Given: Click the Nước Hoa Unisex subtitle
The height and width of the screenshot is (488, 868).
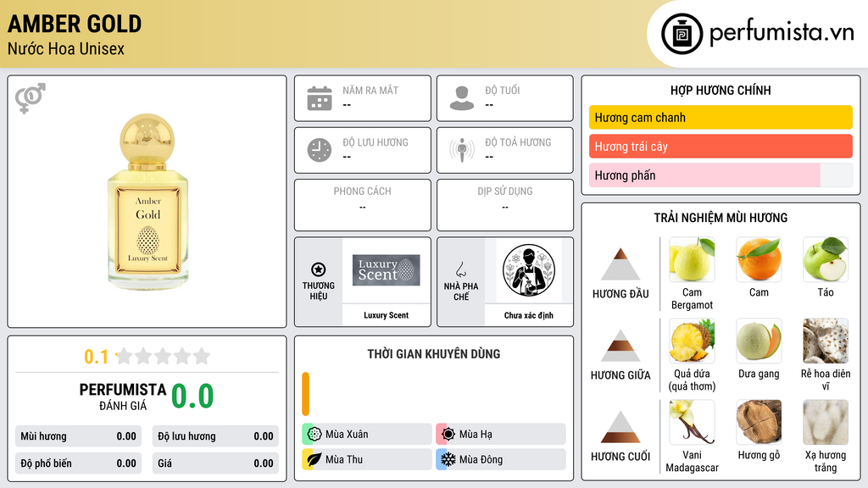Looking at the screenshot, I should [x=66, y=48].
